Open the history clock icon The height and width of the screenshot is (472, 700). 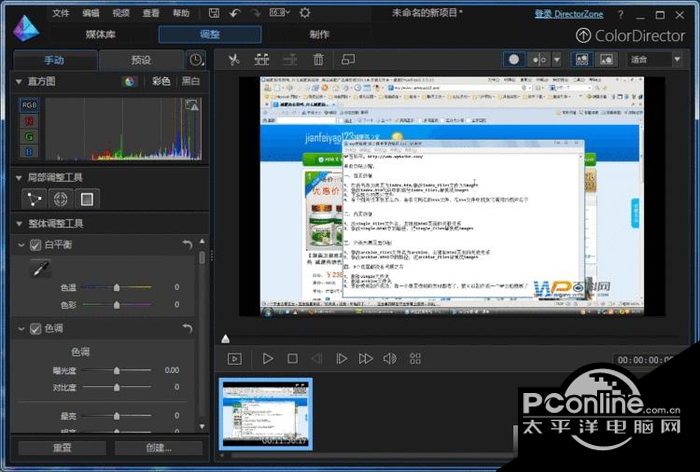coord(196,59)
